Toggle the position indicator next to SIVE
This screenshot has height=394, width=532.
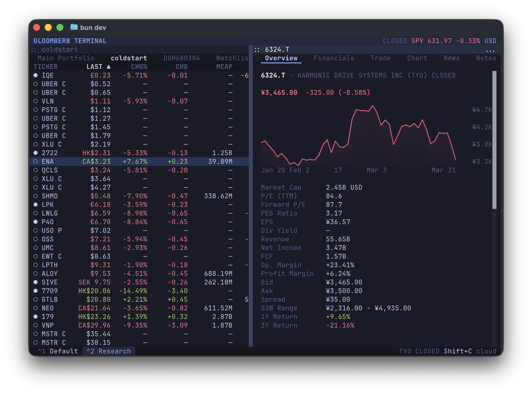click(36, 282)
